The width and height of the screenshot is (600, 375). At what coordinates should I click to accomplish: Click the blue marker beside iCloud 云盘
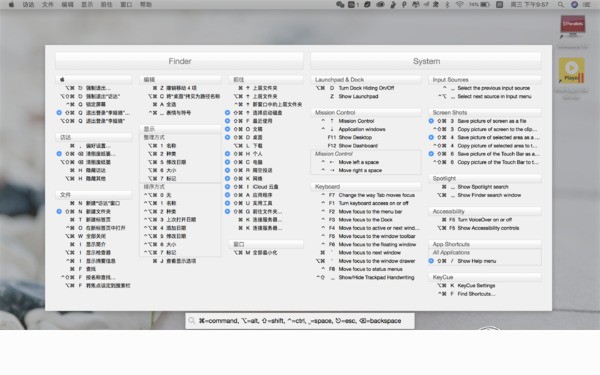point(227,187)
